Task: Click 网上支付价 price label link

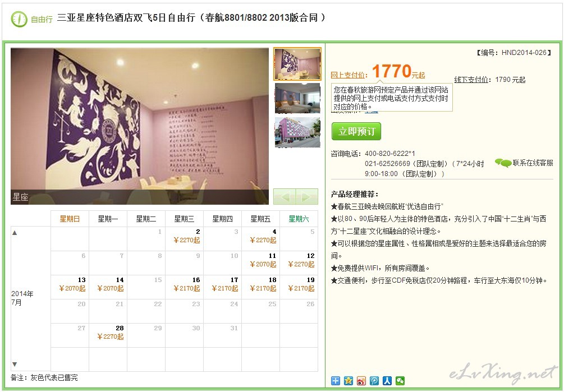Action: (349, 75)
